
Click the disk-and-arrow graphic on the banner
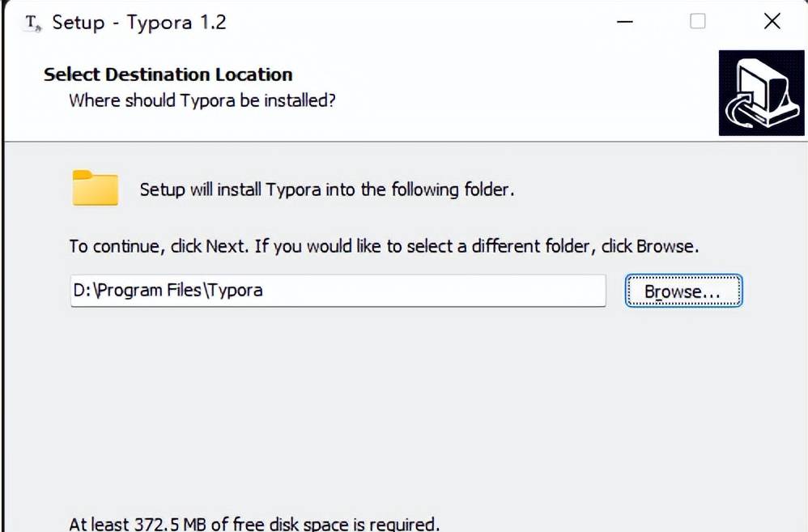point(761,92)
